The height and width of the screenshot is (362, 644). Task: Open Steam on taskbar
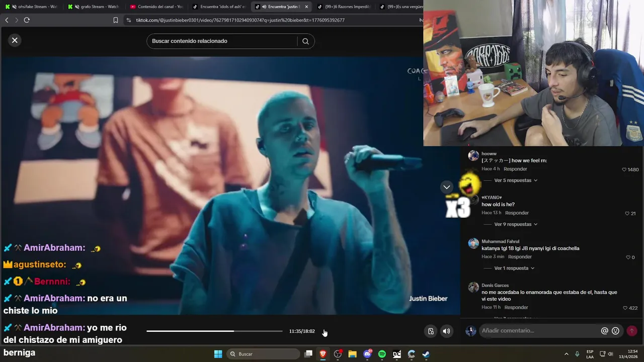click(426, 354)
